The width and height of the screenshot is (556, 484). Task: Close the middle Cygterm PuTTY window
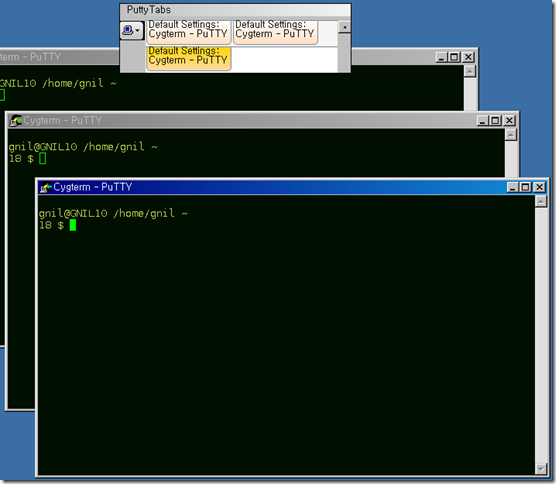click(x=509, y=121)
